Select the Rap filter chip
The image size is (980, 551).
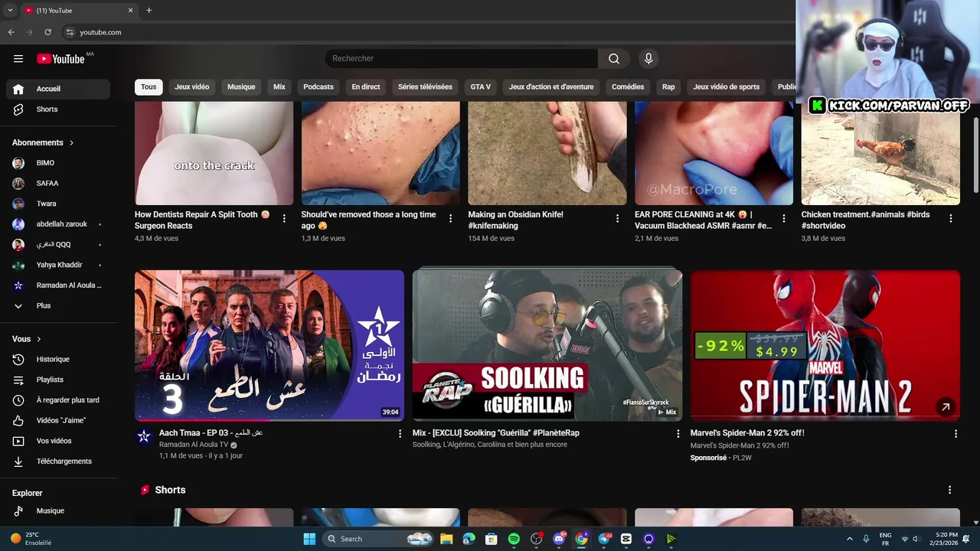click(668, 86)
